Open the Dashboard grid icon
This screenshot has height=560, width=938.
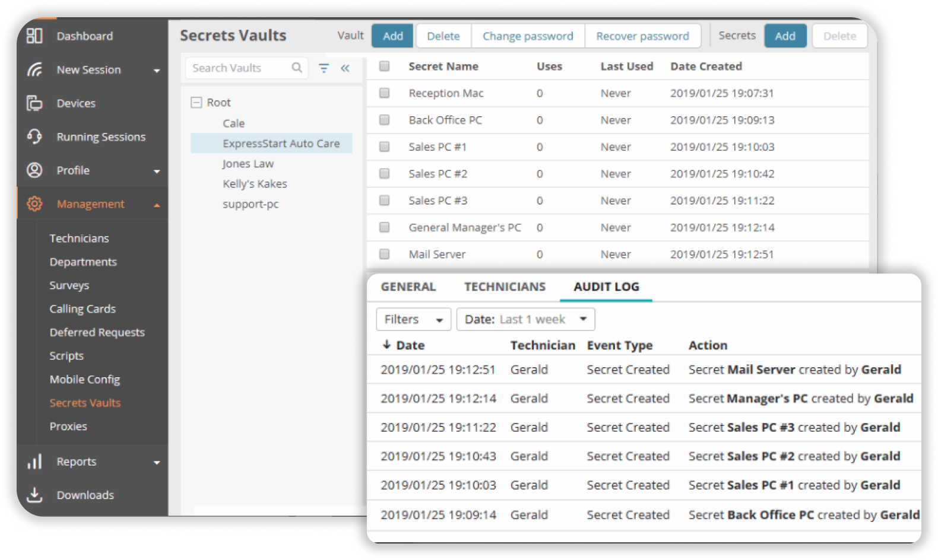point(34,36)
